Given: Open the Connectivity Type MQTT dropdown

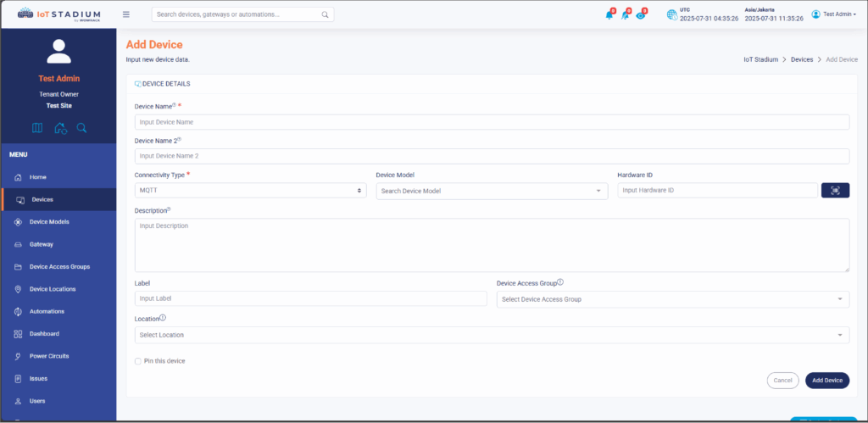Looking at the screenshot, I should point(250,191).
